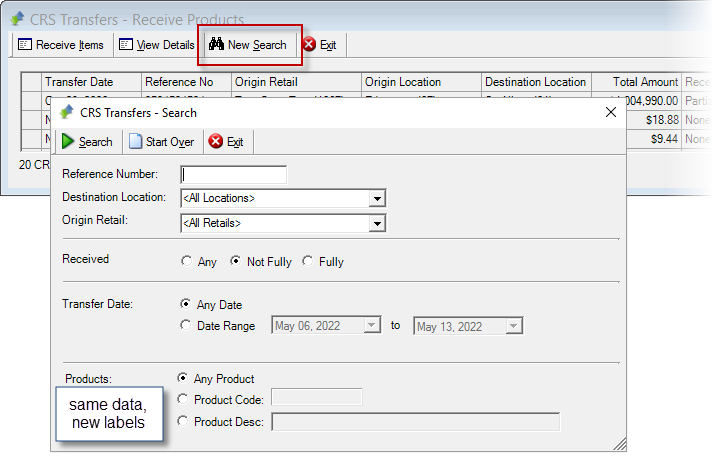Select the Any received radio option
The image size is (714, 459).
[x=186, y=261]
